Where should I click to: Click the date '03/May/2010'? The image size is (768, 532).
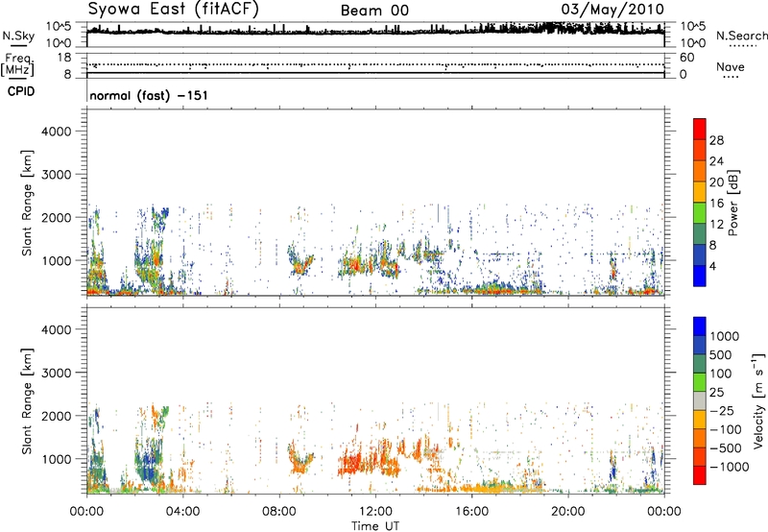(x=612, y=10)
